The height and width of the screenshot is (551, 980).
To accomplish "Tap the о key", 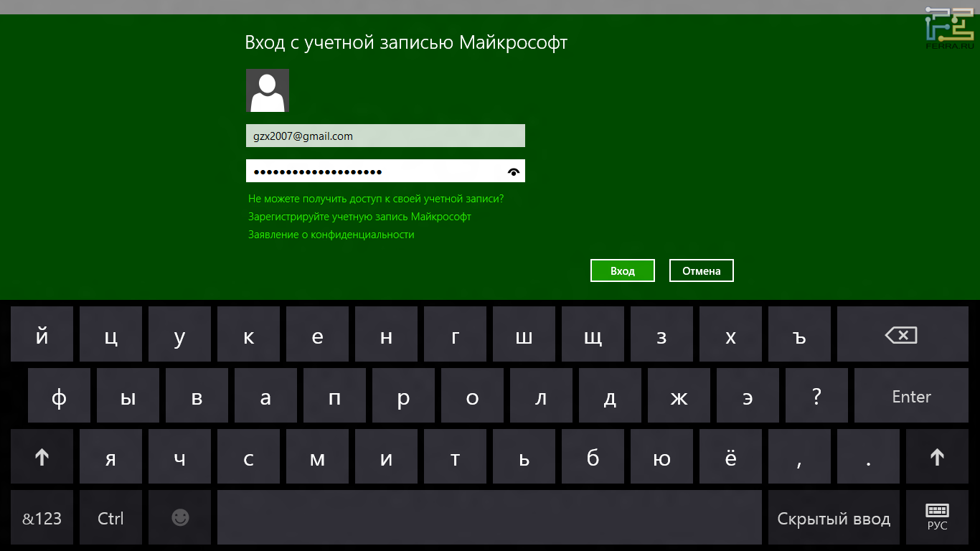I will pyautogui.click(x=472, y=396).
